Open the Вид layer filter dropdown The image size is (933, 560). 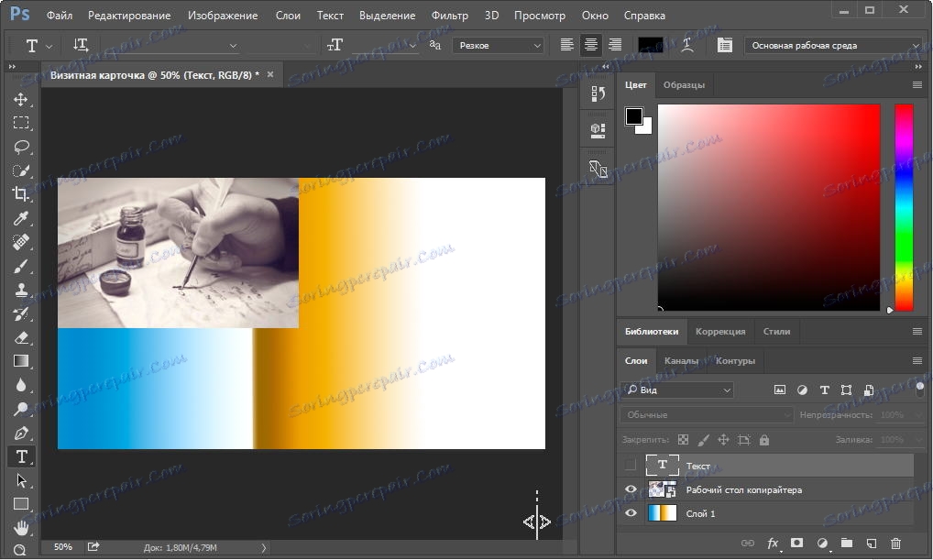[x=677, y=390]
